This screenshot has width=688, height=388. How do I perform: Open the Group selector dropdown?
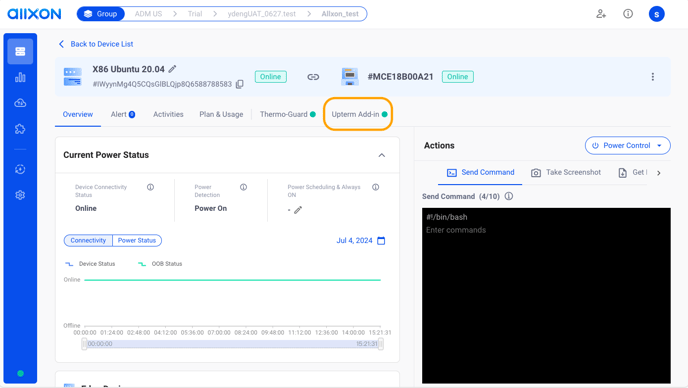point(101,14)
